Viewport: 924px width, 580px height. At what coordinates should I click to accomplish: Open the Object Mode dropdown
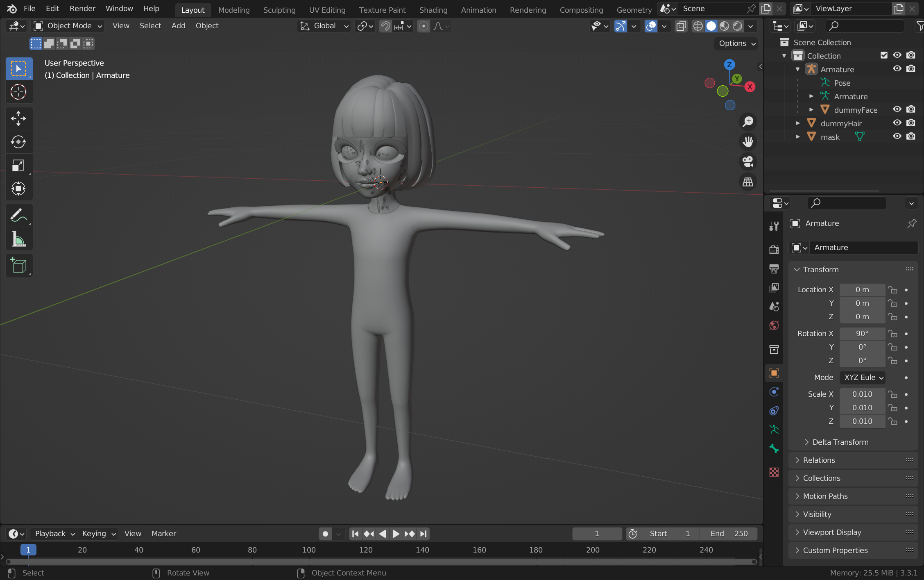(68, 26)
